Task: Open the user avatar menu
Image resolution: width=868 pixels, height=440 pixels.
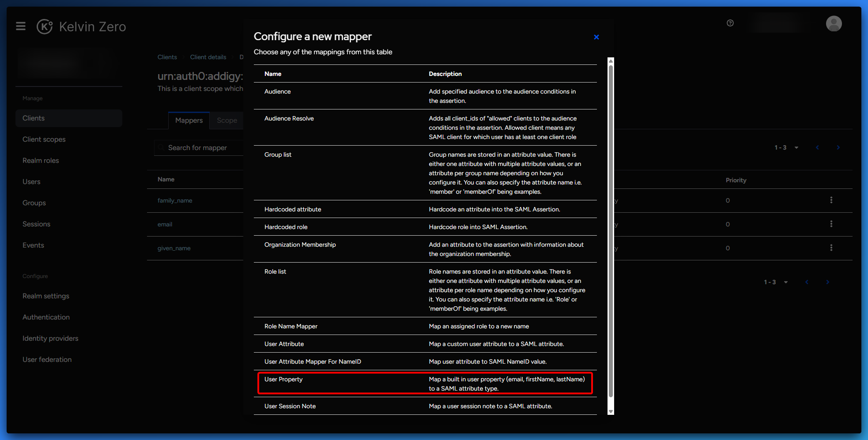Action: pyautogui.click(x=834, y=24)
